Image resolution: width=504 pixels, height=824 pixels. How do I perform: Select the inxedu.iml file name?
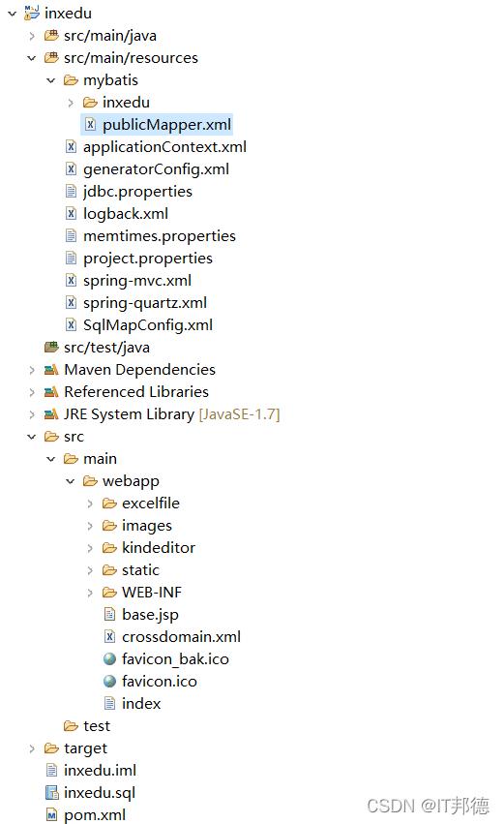[101, 771]
